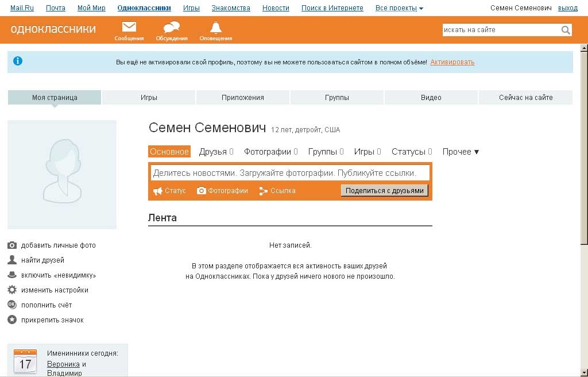Click the profile avatar placeholder
588x377 pixels.
62,175
